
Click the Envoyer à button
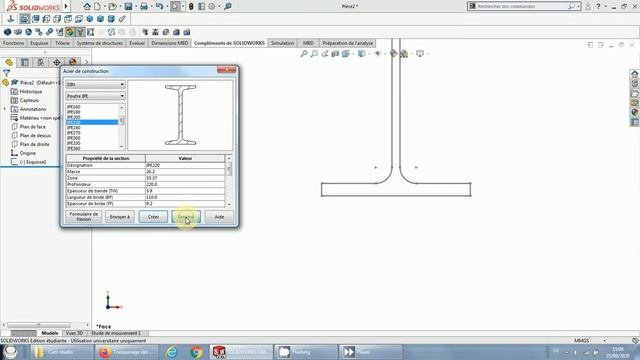tap(120, 217)
